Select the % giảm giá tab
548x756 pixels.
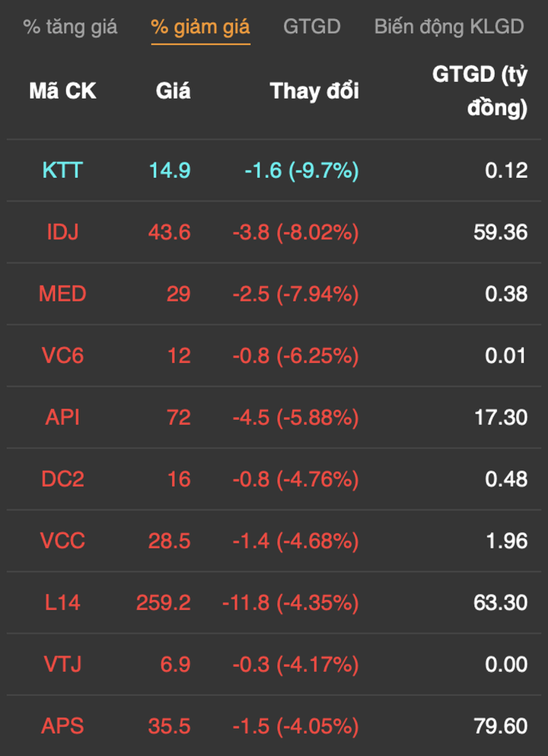tap(200, 27)
